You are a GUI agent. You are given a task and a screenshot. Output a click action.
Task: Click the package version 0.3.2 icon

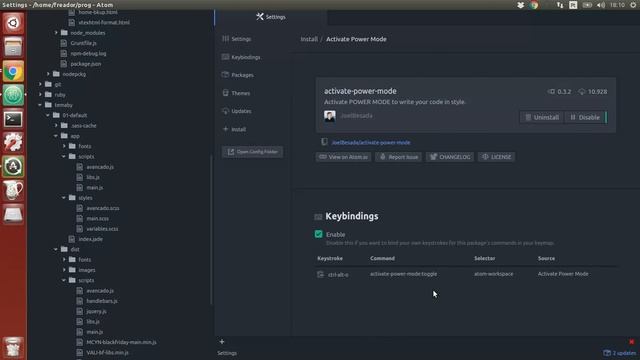click(551, 92)
